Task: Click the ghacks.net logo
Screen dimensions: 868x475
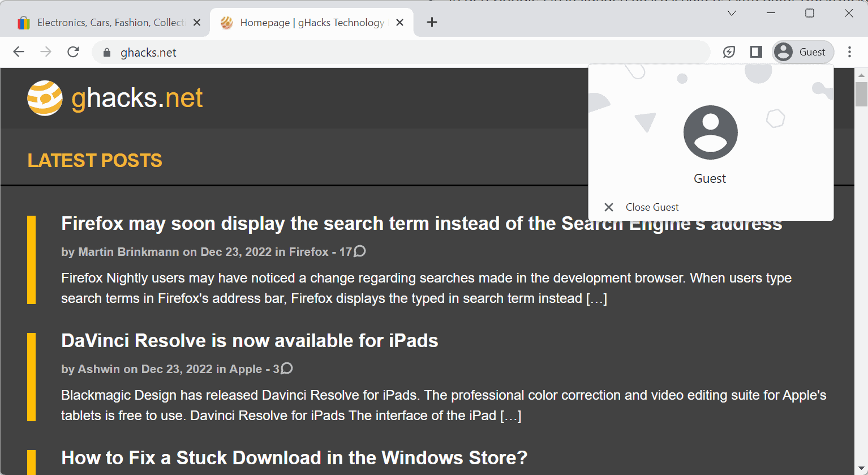Action: (x=115, y=98)
